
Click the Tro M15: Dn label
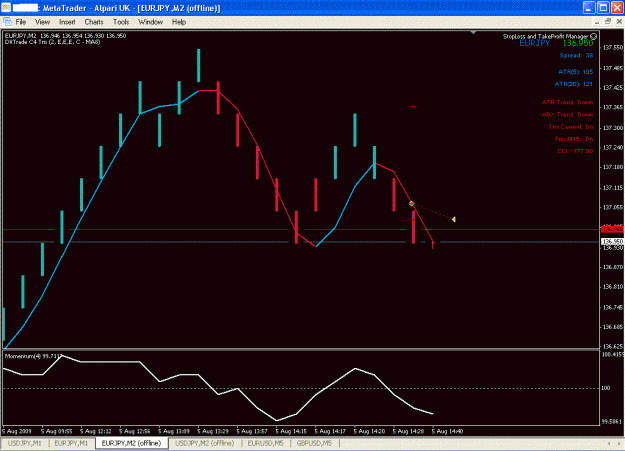[574, 139]
